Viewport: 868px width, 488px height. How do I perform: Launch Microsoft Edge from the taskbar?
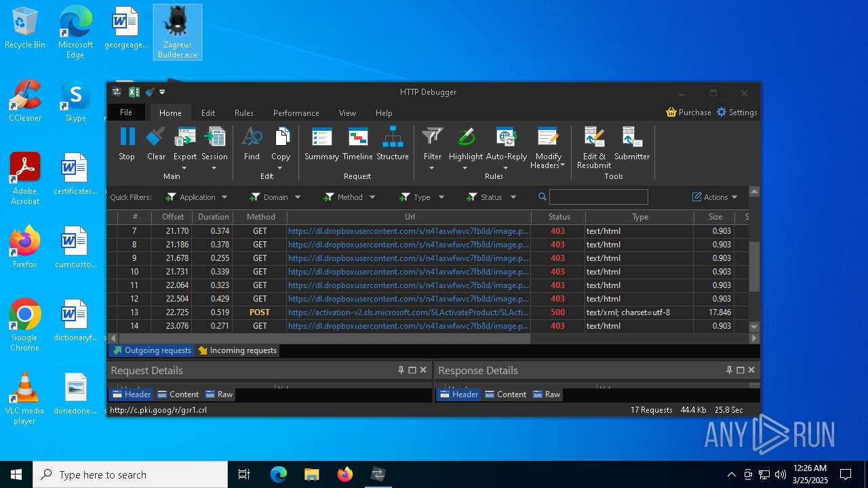click(279, 474)
